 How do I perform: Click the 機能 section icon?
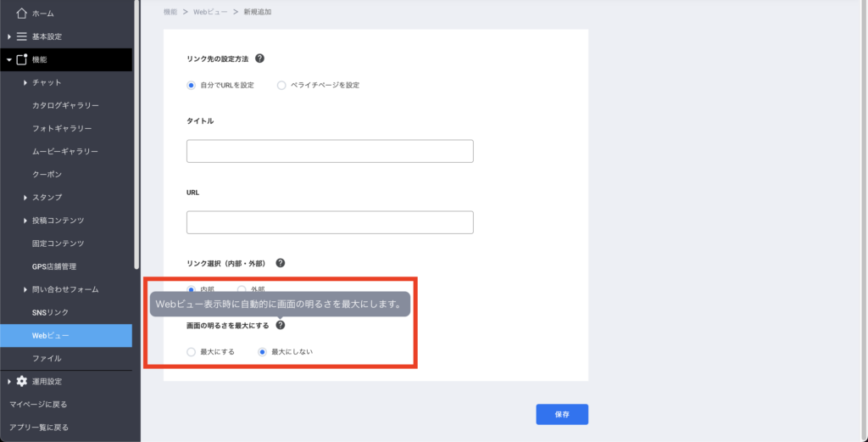[22, 59]
